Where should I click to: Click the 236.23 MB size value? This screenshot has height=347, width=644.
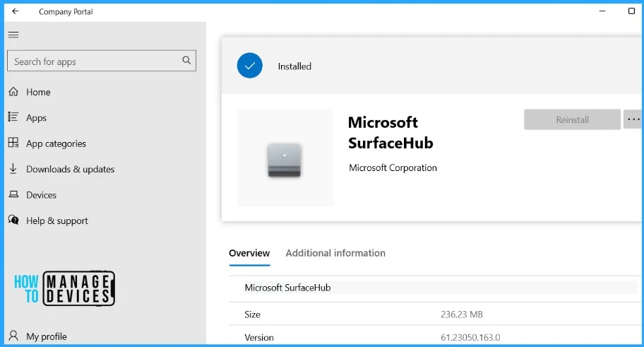tap(462, 314)
